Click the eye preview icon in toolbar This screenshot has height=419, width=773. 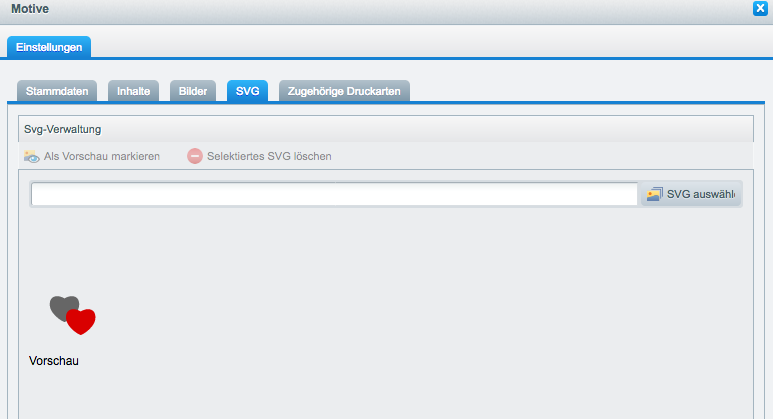point(32,157)
